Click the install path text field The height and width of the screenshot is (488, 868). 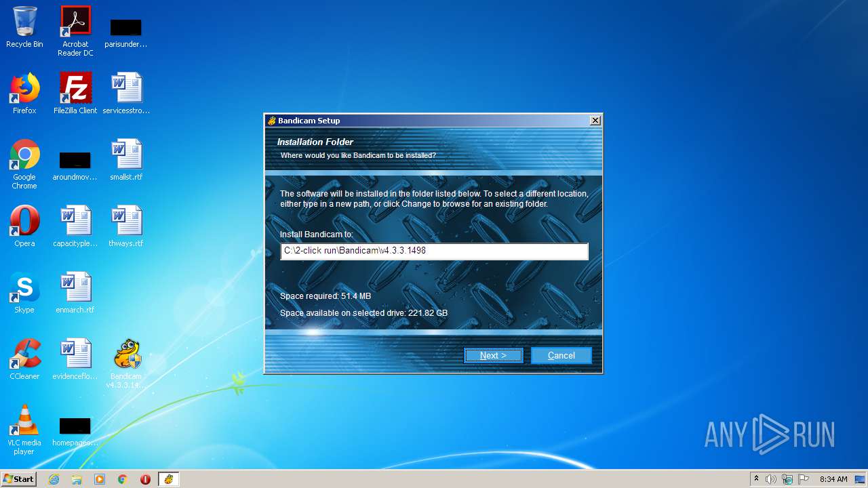(434, 251)
